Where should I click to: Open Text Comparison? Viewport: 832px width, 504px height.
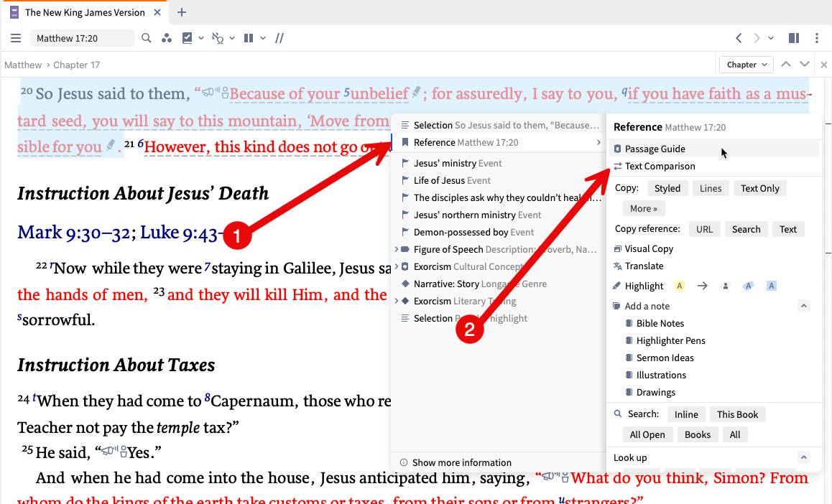point(713,166)
